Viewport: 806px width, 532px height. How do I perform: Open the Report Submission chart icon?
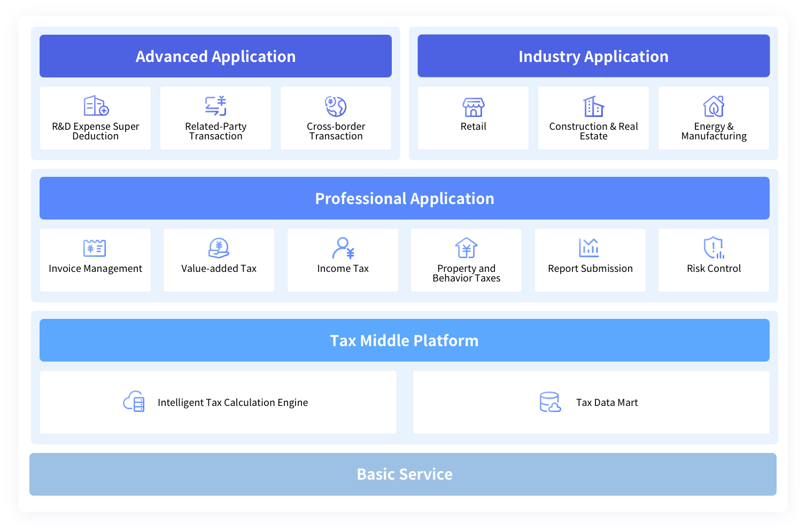point(589,248)
